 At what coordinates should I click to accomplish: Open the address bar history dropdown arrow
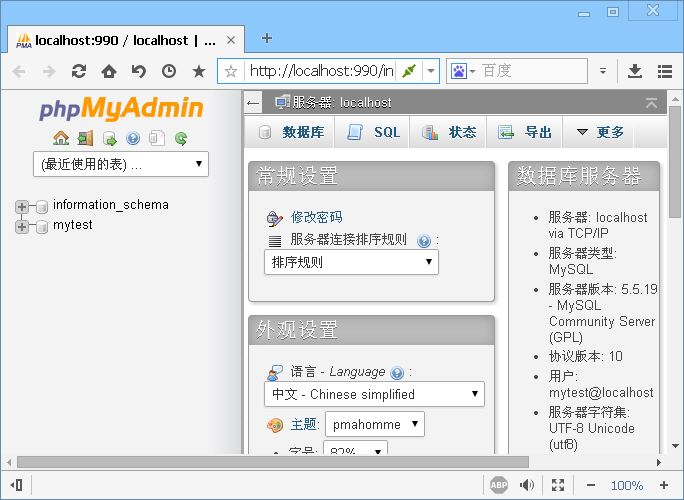click(431, 71)
